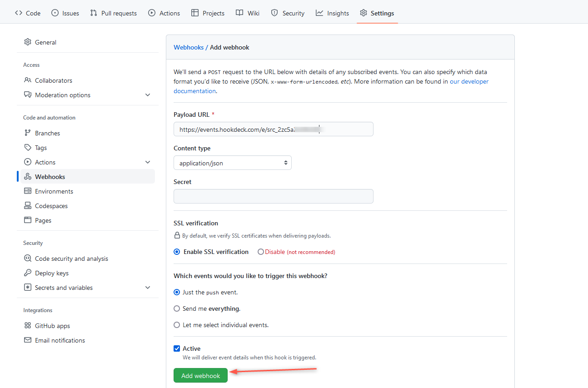Click the Disable SSL verification option
Viewport: 588px width, 388px height.
point(260,251)
